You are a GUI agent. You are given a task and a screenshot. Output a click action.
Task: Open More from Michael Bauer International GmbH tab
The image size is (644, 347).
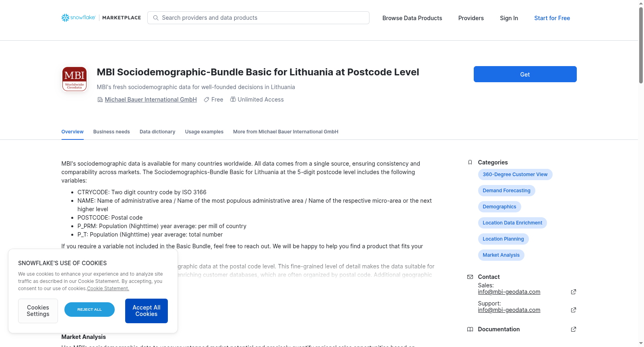point(286,132)
